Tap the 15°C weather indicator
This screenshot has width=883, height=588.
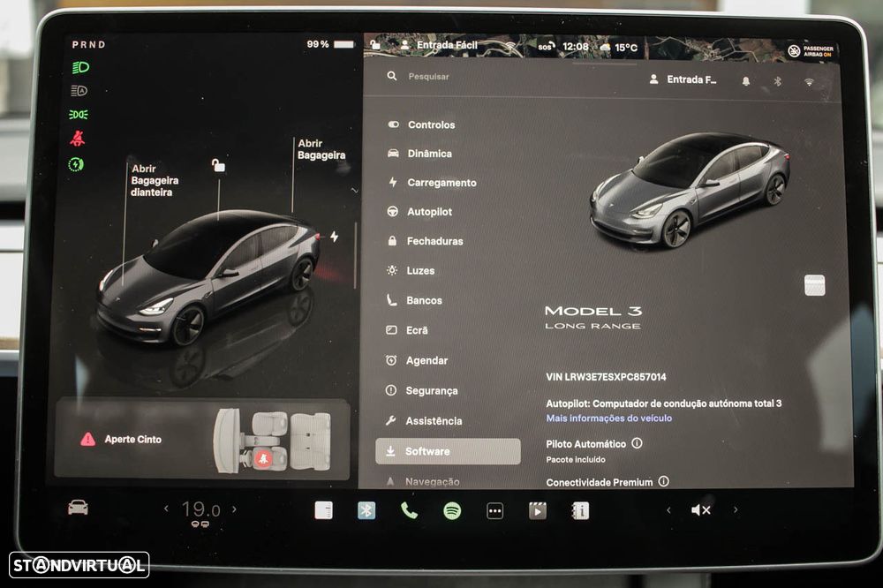(x=620, y=48)
